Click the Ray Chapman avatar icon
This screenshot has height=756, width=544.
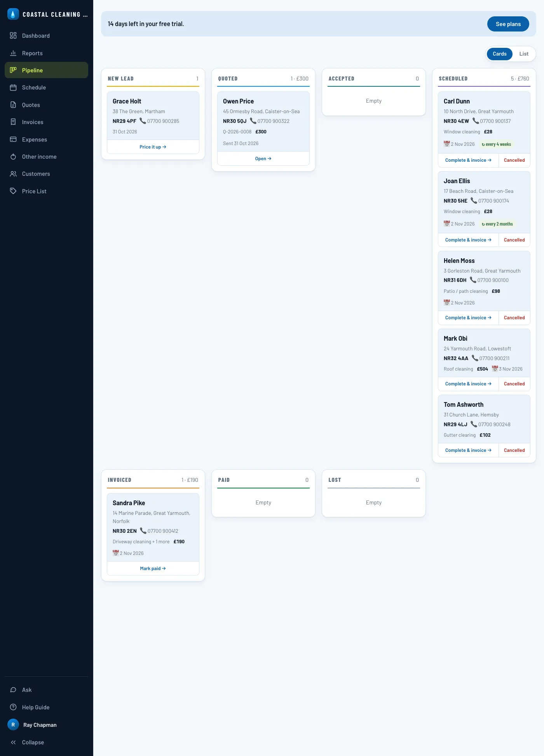coord(13,724)
